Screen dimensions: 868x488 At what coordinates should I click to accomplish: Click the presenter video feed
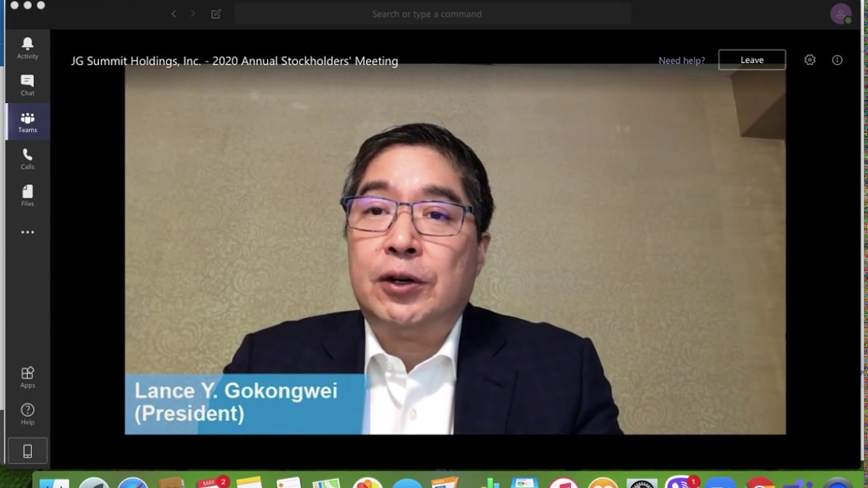(x=455, y=249)
